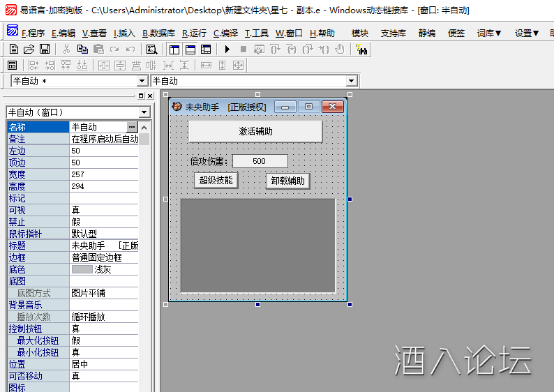This screenshot has height=392, width=554.
Task: Click the binoculars search icon
Action: 361,49
